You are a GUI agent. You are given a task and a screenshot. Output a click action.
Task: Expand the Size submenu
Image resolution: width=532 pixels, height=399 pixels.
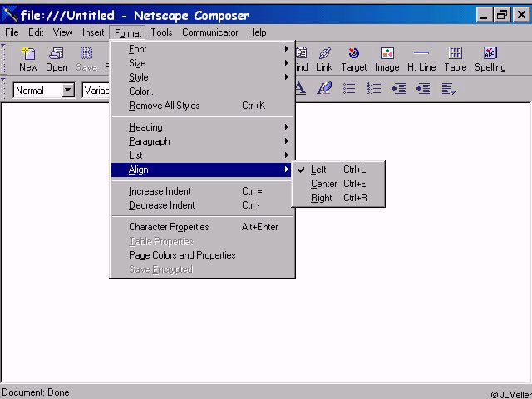point(202,63)
